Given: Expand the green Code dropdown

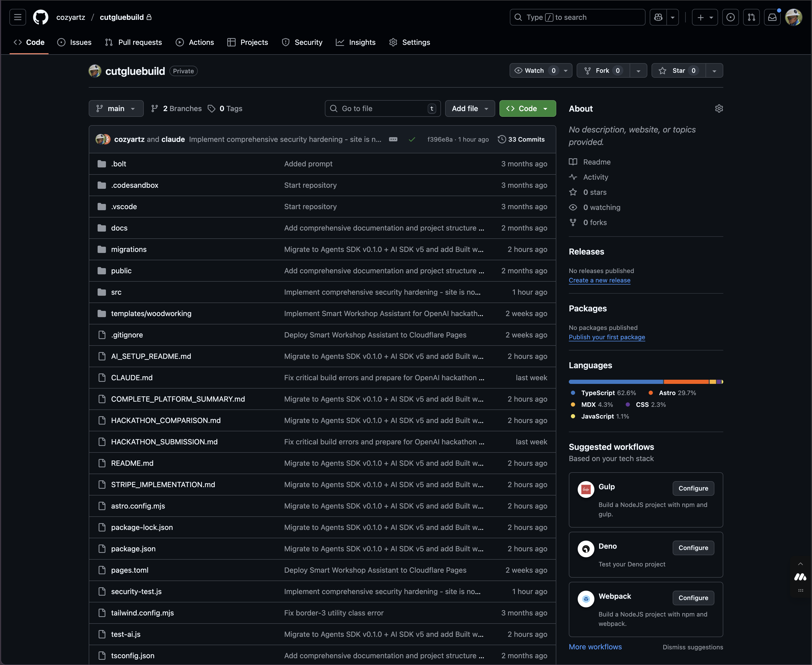Looking at the screenshot, I should [x=527, y=109].
